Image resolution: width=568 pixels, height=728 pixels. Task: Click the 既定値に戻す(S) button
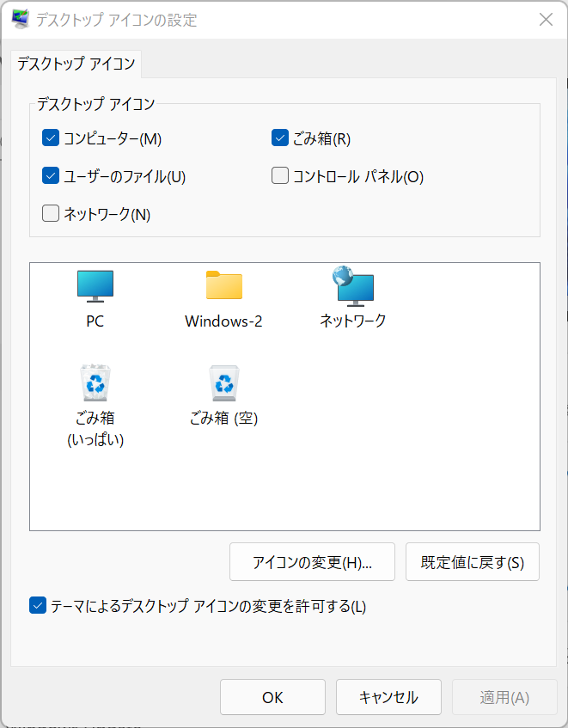tap(473, 562)
